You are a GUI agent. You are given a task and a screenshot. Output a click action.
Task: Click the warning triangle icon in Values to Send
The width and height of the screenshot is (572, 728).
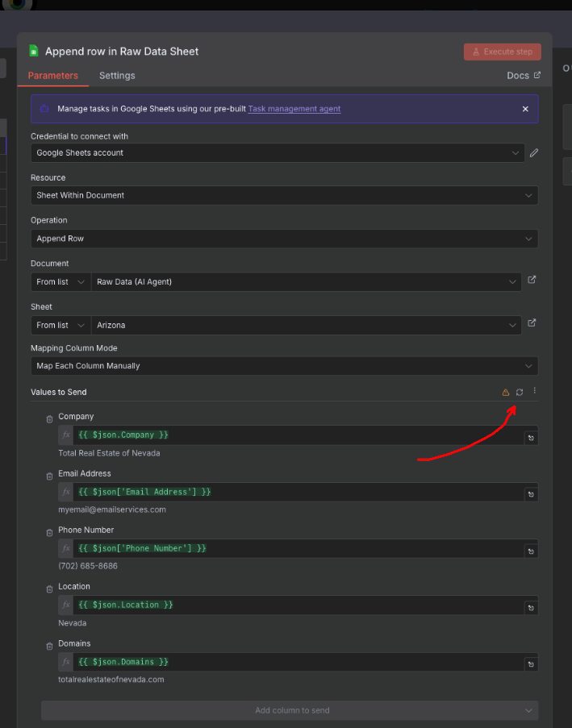506,392
